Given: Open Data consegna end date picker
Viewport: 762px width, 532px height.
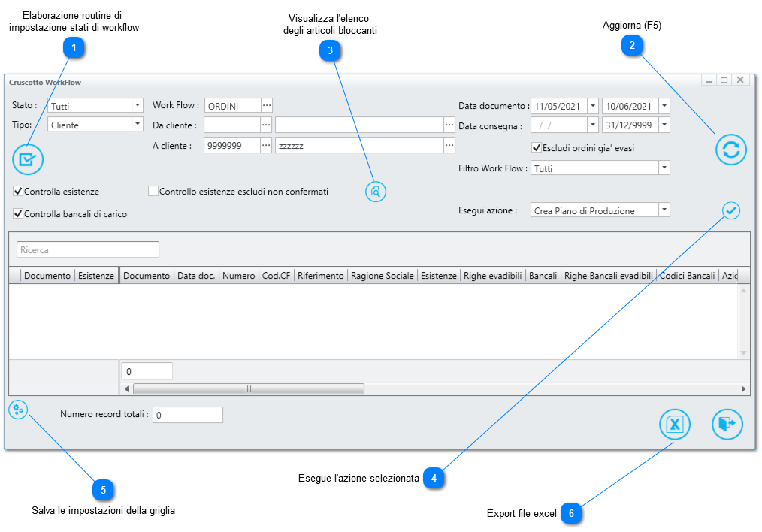Looking at the screenshot, I should coord(664,125).
